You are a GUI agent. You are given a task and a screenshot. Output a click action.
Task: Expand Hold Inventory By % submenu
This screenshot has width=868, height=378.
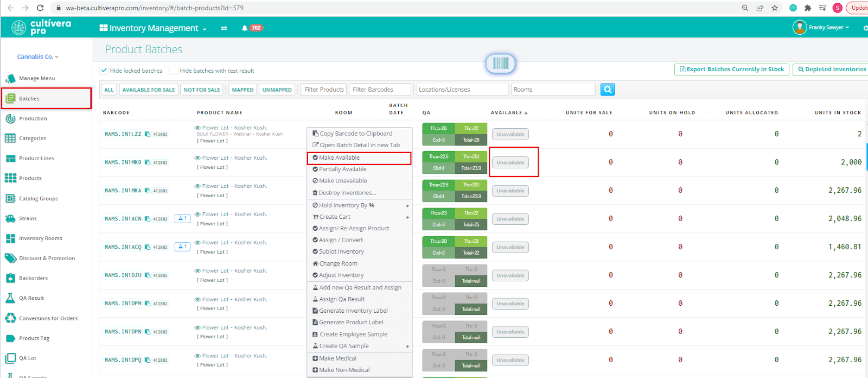coord(360,205)
